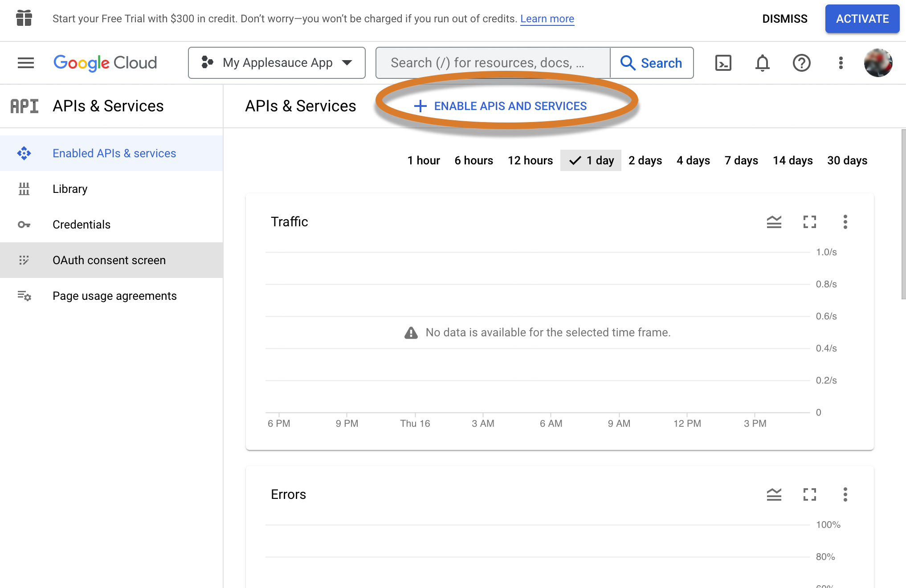906x588 pixels.
Task: Select the 1 hour time range
Action: (424, 160)
